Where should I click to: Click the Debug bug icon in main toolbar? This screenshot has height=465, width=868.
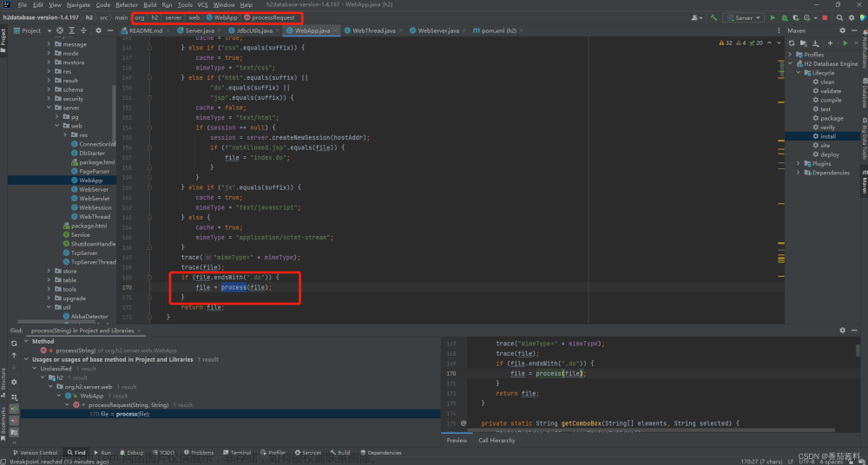coord(785,17)
